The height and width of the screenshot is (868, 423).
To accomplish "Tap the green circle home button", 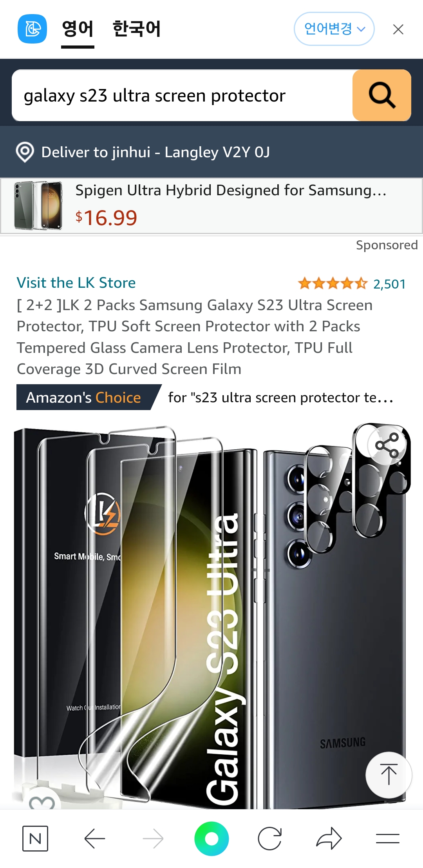I will [x=211, y=839].
